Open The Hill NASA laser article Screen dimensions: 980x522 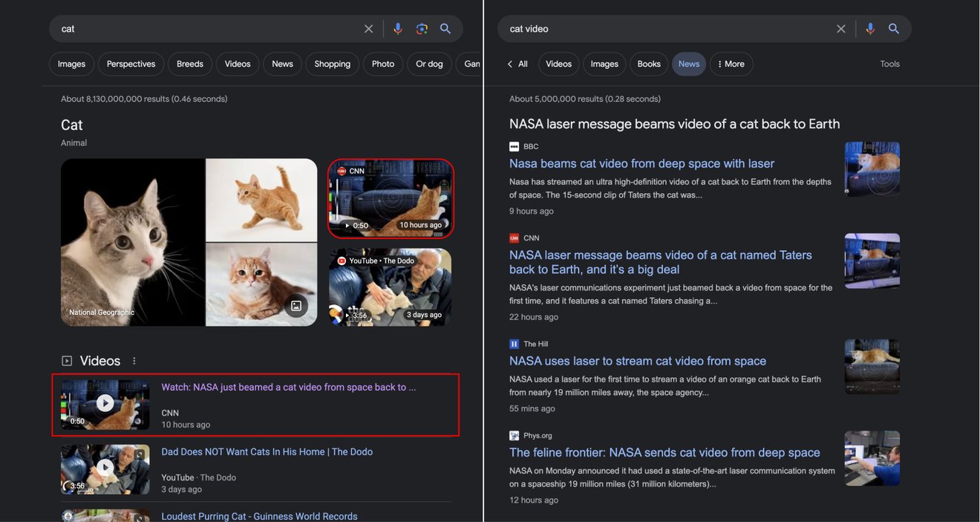pos(637,361)
